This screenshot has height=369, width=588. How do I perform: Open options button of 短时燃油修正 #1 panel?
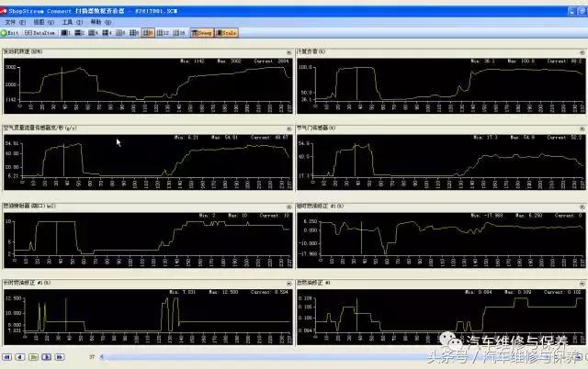(x=582, y=207)
